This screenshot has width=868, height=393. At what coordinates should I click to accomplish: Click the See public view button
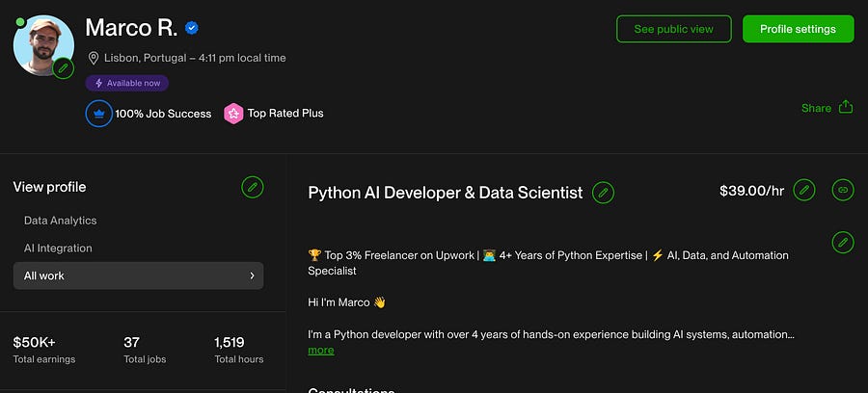tap(673, 29)
